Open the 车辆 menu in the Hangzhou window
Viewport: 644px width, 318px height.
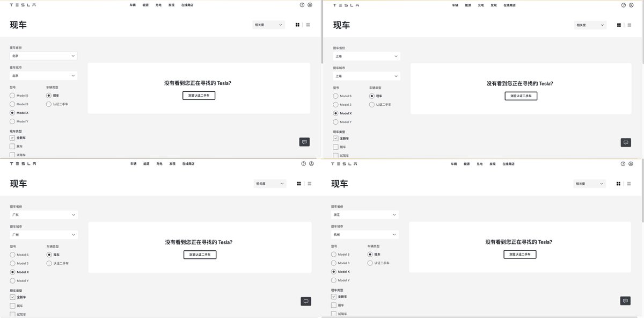[x=454, y=163]
